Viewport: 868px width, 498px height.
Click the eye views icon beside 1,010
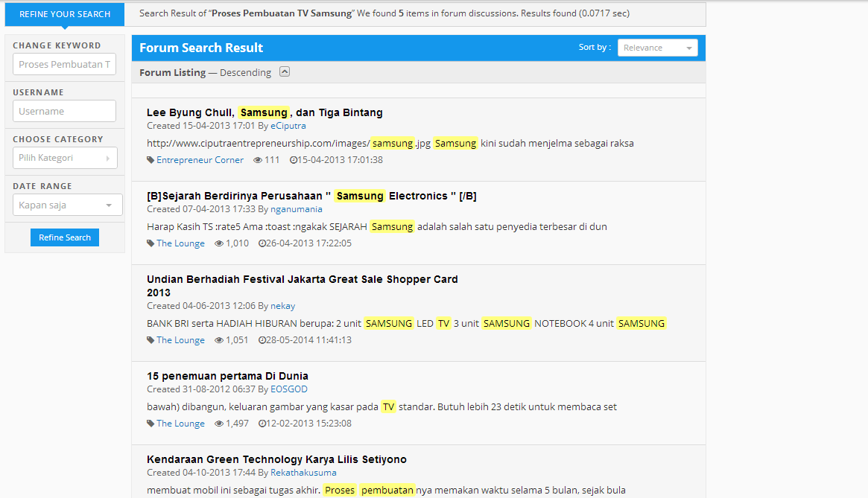click(219, 243)
